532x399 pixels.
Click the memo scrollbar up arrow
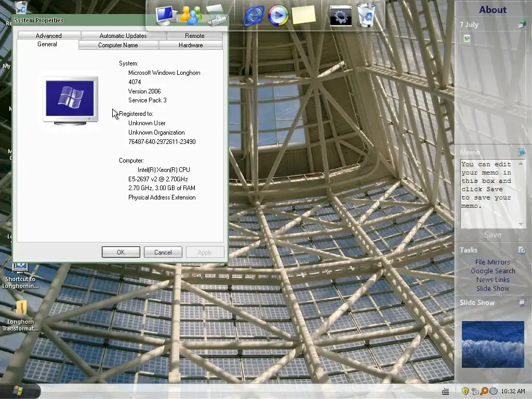point(521,164)
